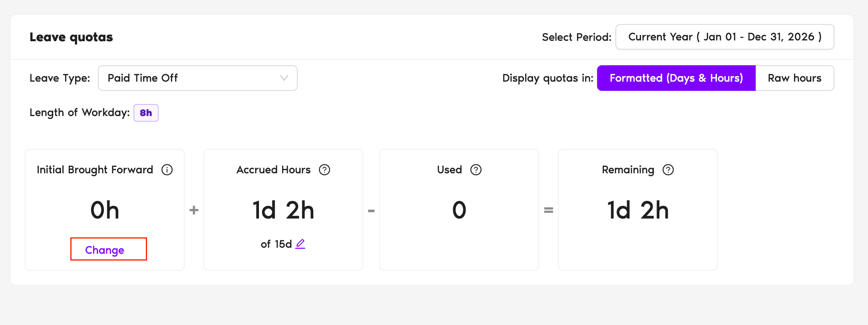The height and width of the screenshot is (325, 868).
Task: Switch display to Formatted (Days & Hours)
Action: [x=676, y=78]
